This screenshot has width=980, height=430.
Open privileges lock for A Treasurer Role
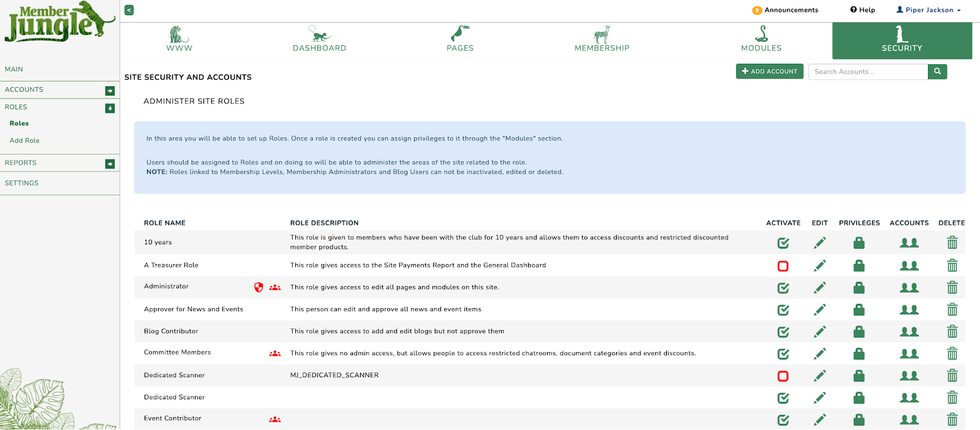click(859, 265)
